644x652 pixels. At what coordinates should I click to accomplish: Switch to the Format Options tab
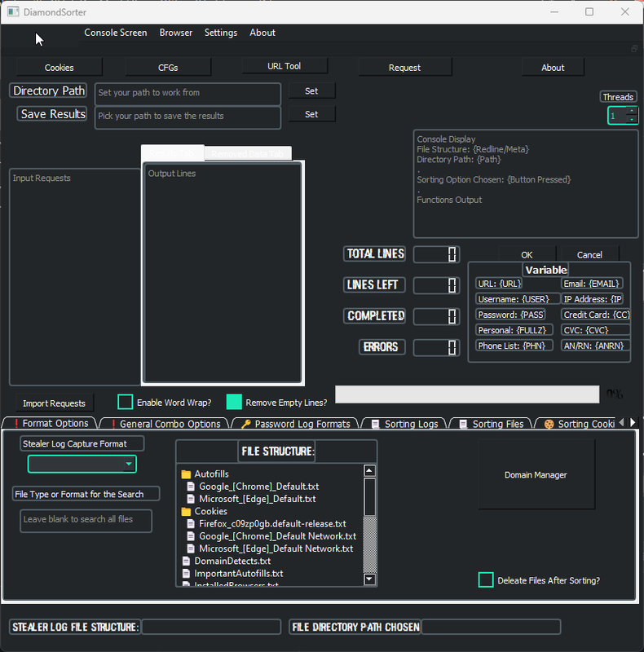50,423
